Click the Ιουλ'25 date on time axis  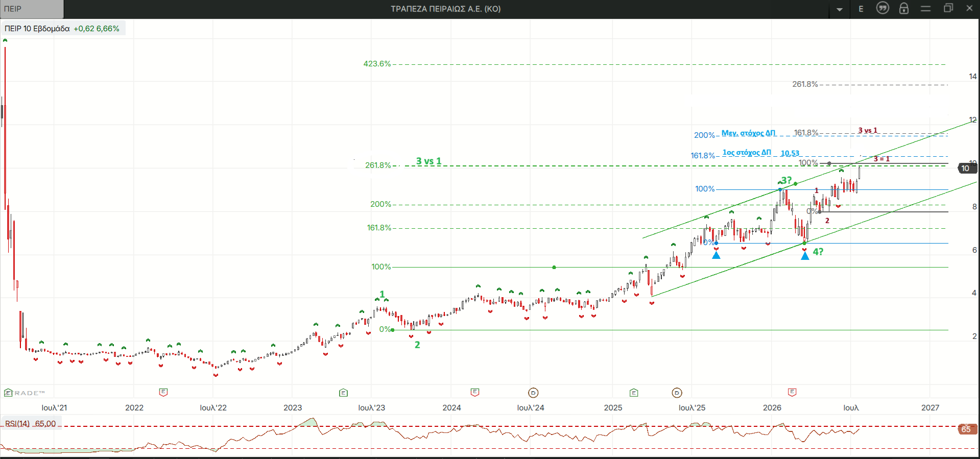(692, 408)
